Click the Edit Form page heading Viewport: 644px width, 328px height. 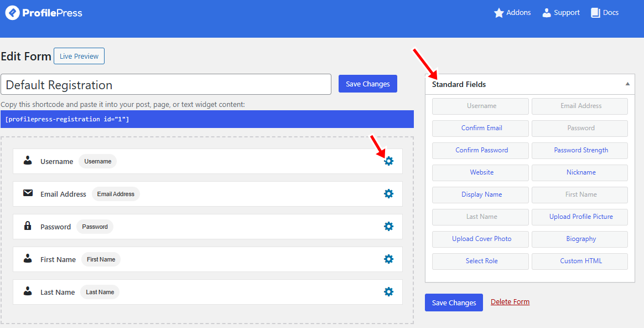point(27,57)
